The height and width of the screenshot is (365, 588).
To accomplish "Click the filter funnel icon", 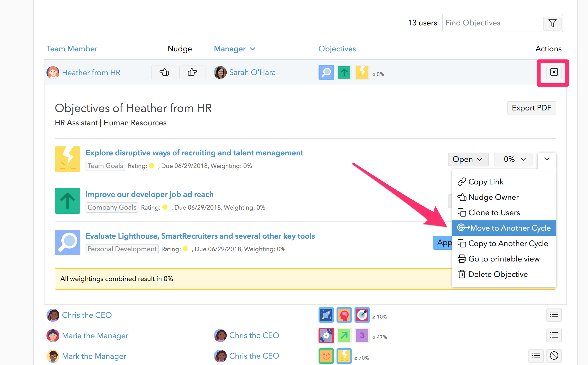I will pos(552,23).
